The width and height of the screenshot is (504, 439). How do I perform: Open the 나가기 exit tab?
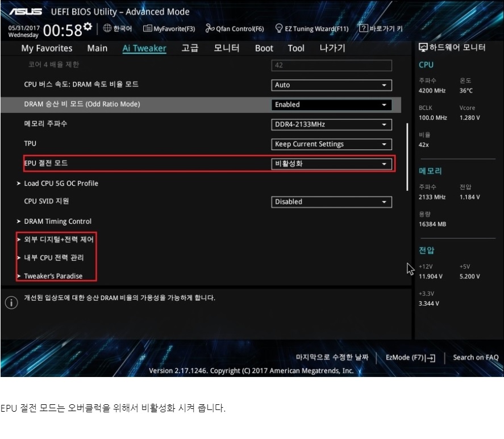click(x=332, y=48)
